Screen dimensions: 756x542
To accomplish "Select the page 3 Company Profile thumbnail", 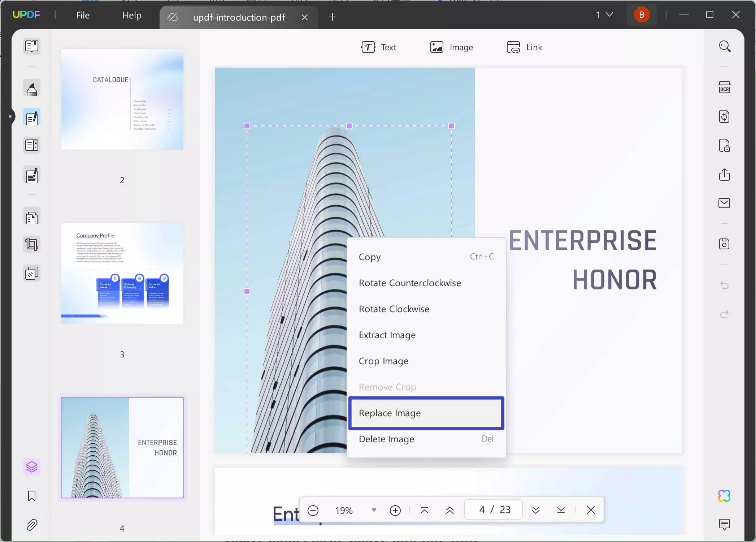I will pos(122,274).
